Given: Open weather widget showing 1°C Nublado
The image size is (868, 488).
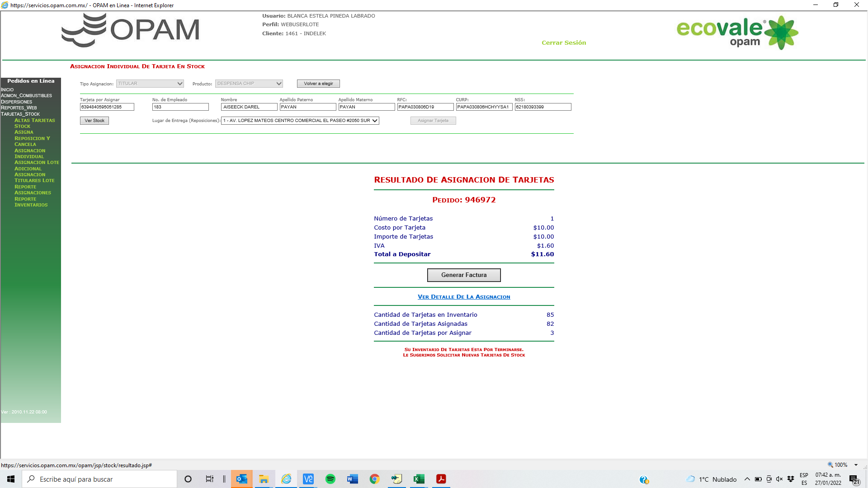Looking at the screenshot, I should (712, 479).
